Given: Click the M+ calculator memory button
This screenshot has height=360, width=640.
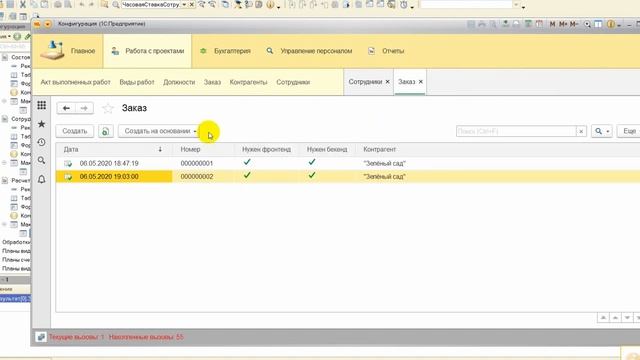Looking at the screenshot, I should [563, 24].
